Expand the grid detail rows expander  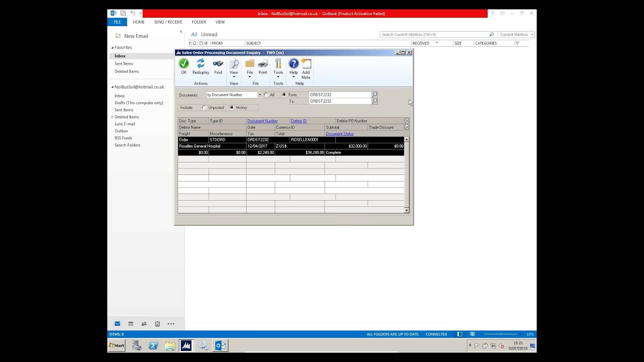point(407,127)
